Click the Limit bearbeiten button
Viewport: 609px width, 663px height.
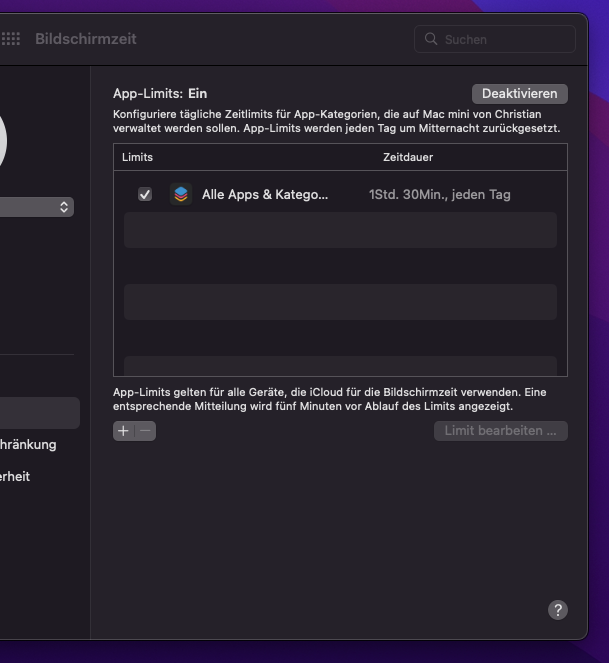(x=500, y=431)
